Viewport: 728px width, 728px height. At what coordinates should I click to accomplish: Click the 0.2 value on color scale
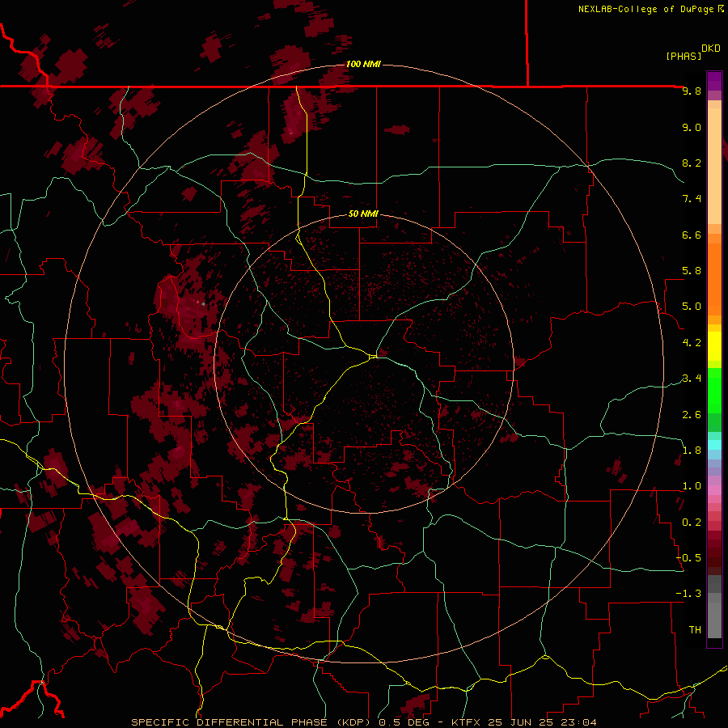click(x=692, y=523)
